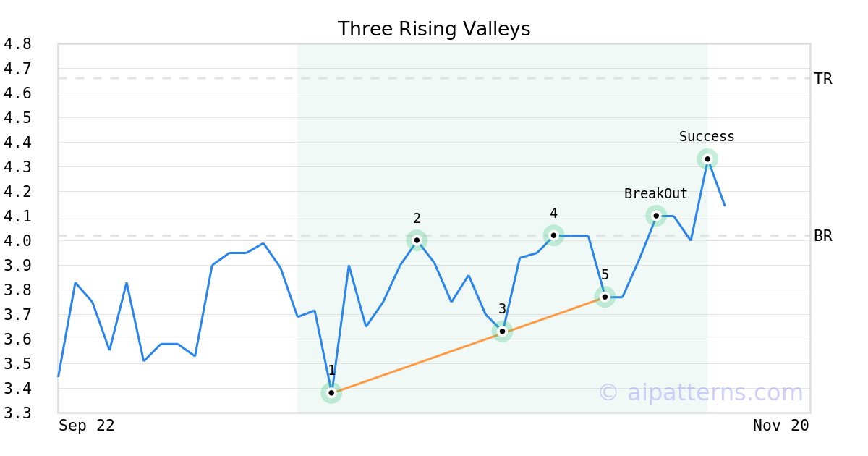Select the peak marker labeled 4
The height and width of the screenshot is (456, 868).
553,235
